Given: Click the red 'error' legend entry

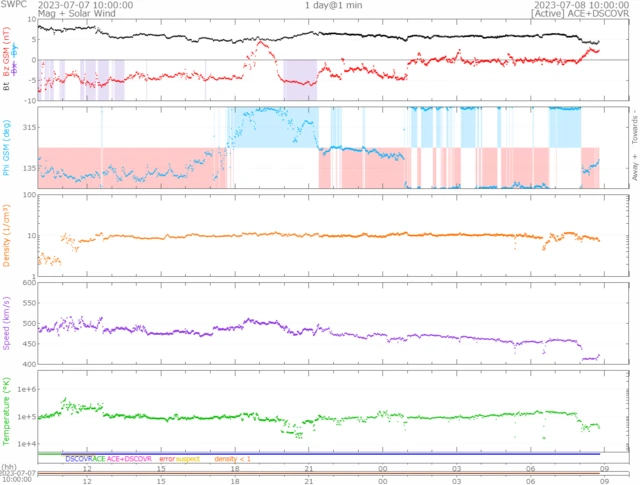Looking at the screenshot, I should pyautogui.click(x=167, y=459).
